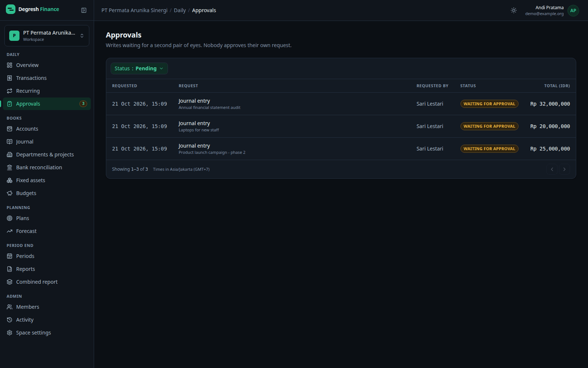Open Members in the Admin section
This screenshot has width=588, height=368.
point(47,307)
